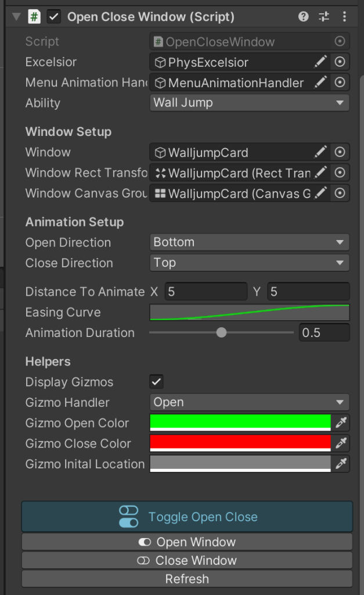Open the object picker for Window Canvas Group
Screen dimensions: 364x595
pos(340,193)
